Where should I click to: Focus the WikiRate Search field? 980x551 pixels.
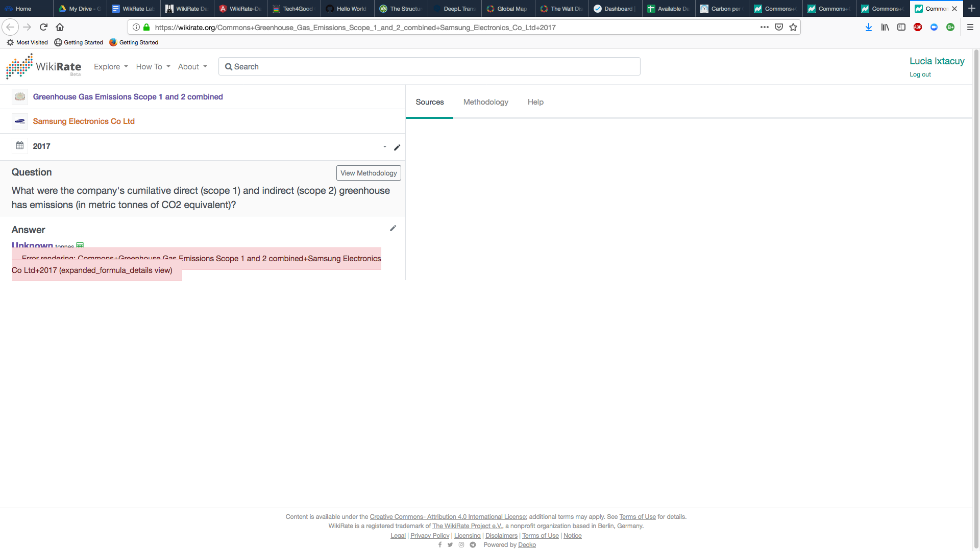pyautogui.click(x=429, y=66)
